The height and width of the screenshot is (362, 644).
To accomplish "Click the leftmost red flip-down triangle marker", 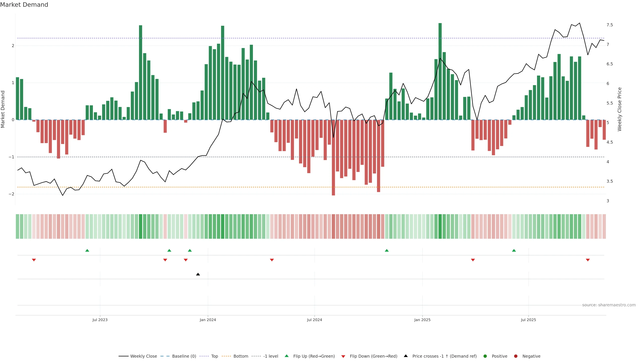I will [34, 260].
